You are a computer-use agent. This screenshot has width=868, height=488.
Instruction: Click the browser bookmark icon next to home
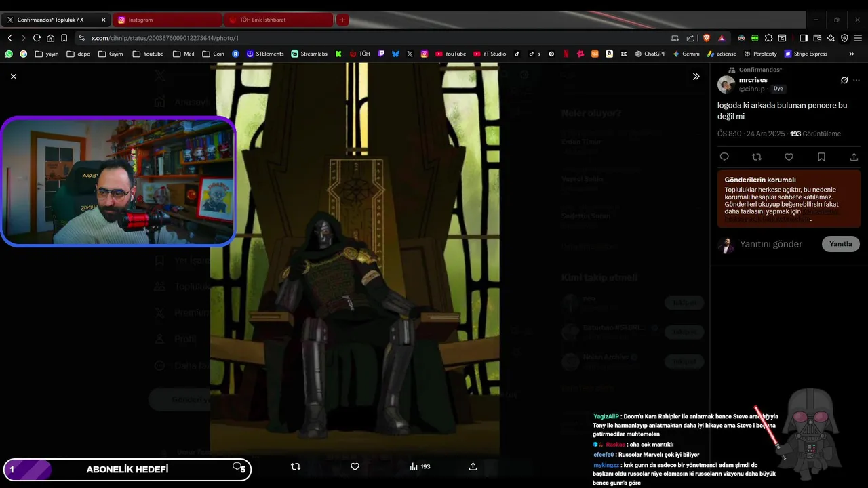[x=64, y=38]
